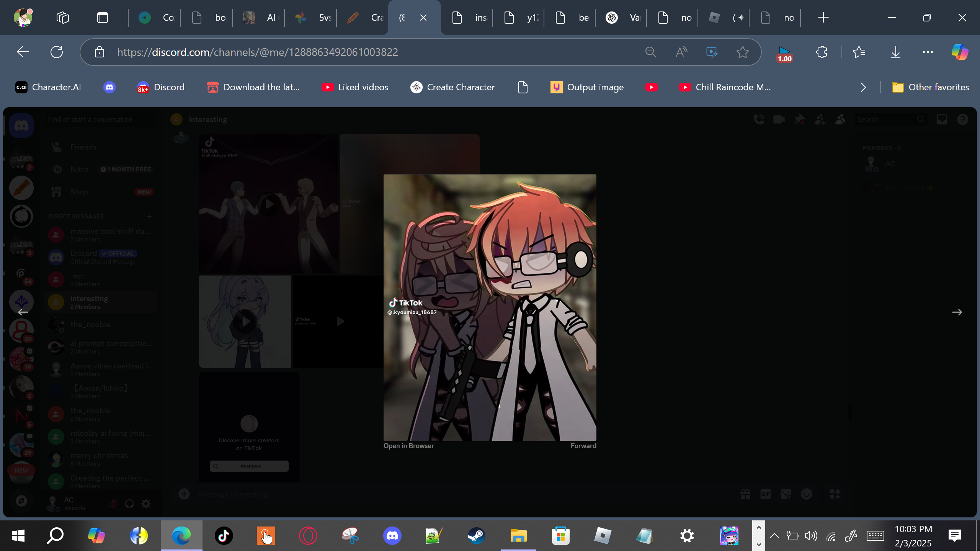Go to the next image with right arrow
Screen dimensions: 980x551
tap(957, 312)
